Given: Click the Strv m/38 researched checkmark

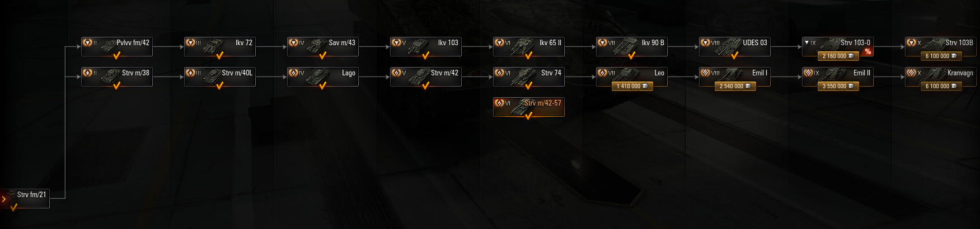Looking at the screenshot, I should pos(116,85).
